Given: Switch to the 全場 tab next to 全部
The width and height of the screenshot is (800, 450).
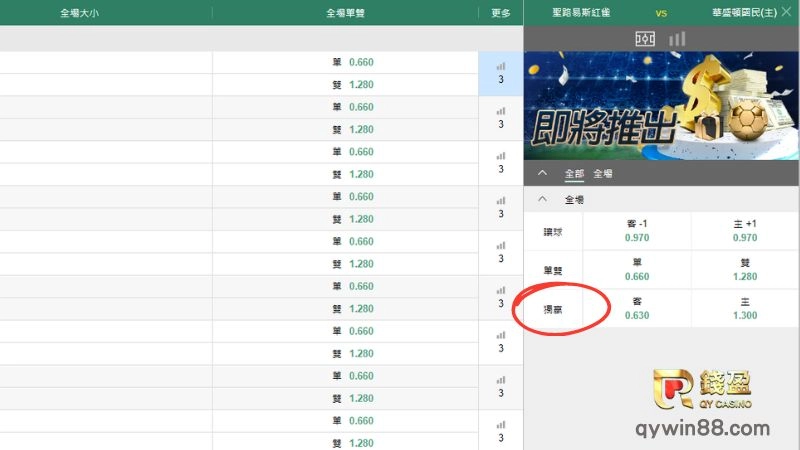Looking at the screenshot, I should (603, 173).
